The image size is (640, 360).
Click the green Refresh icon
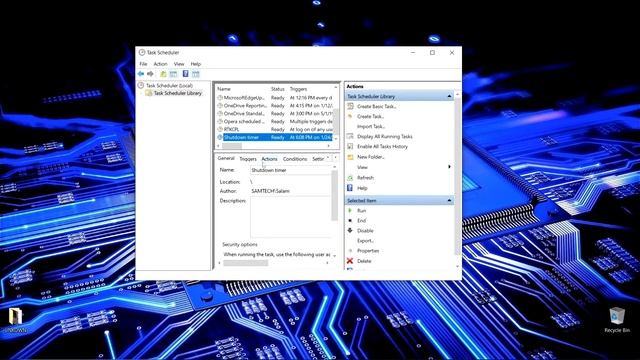click(x=350, y=178)
